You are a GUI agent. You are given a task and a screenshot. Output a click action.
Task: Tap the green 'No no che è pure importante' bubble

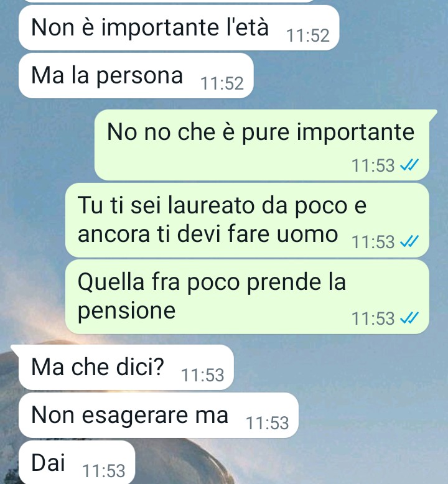click(x=263, y=145)
